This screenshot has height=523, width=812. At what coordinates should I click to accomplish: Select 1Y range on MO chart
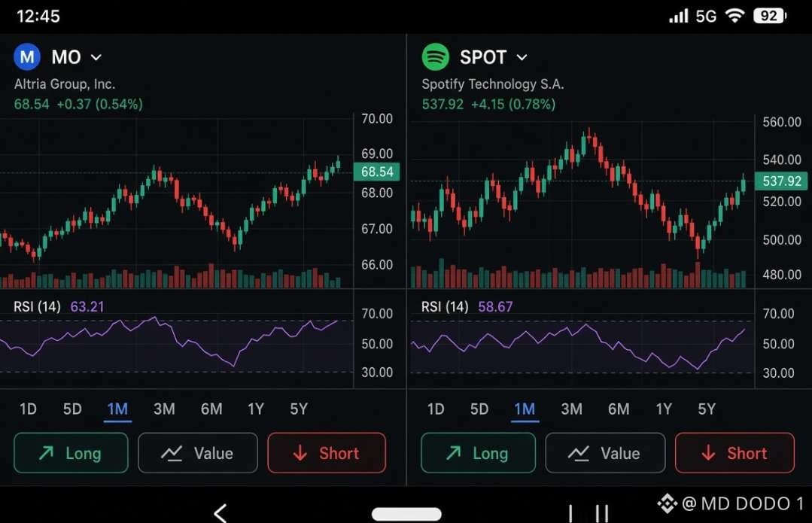coord(256,409)
